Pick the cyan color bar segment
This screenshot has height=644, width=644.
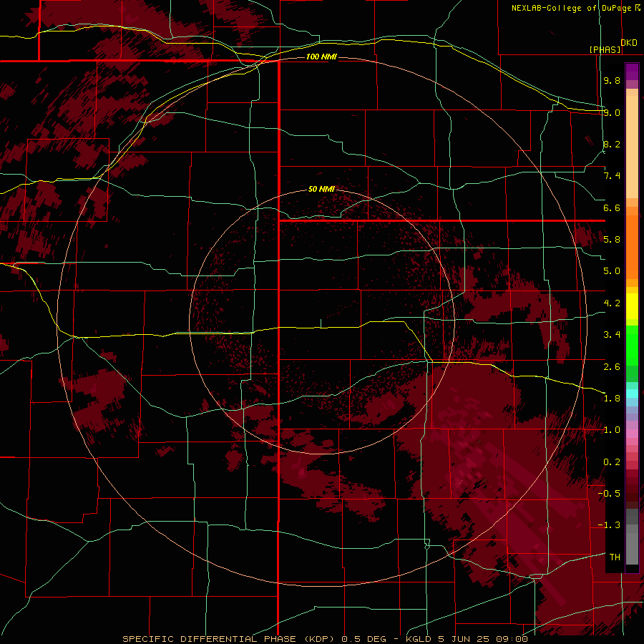click(x=632, y=394)
